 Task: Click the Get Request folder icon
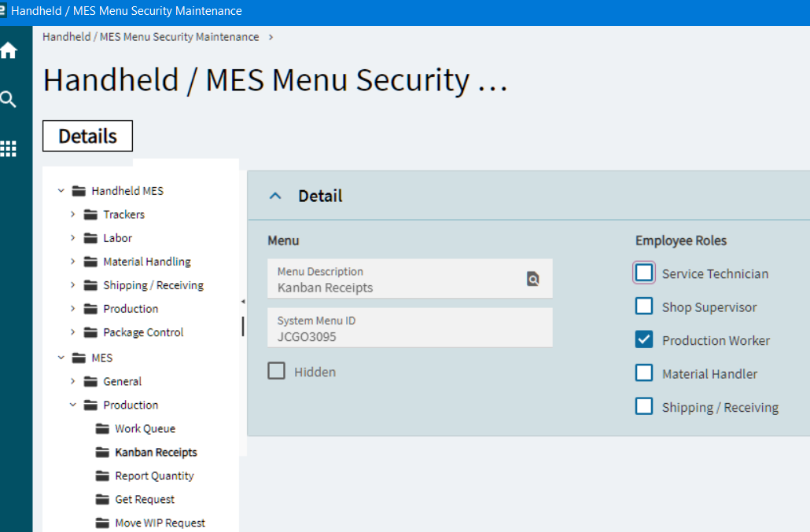point(102,500)
